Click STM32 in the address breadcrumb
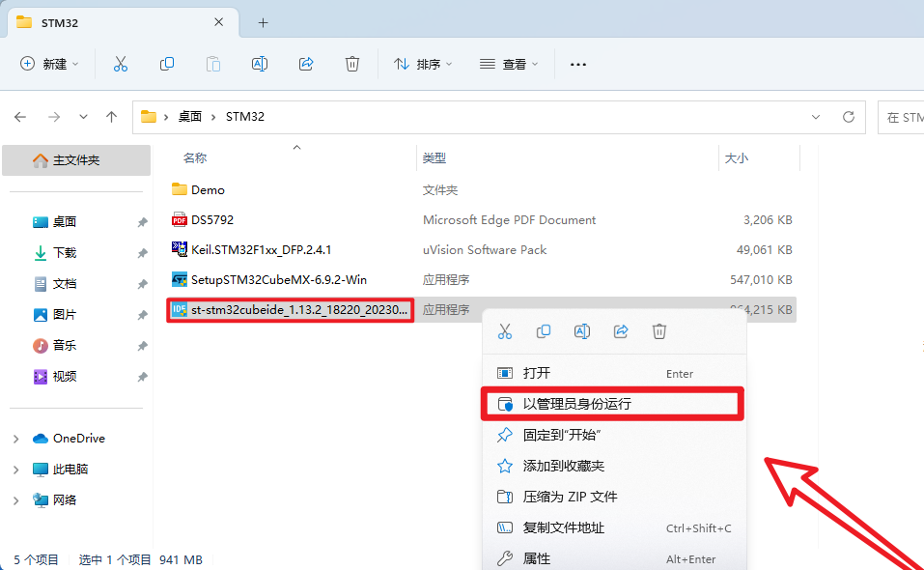 (245, 117)
